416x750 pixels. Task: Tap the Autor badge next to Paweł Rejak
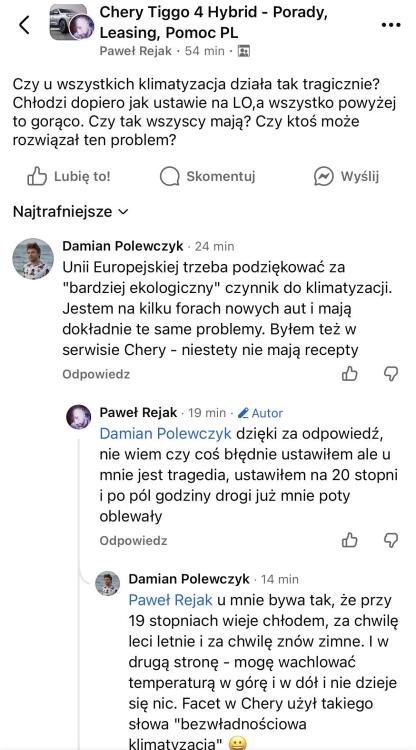pos(260,413)
